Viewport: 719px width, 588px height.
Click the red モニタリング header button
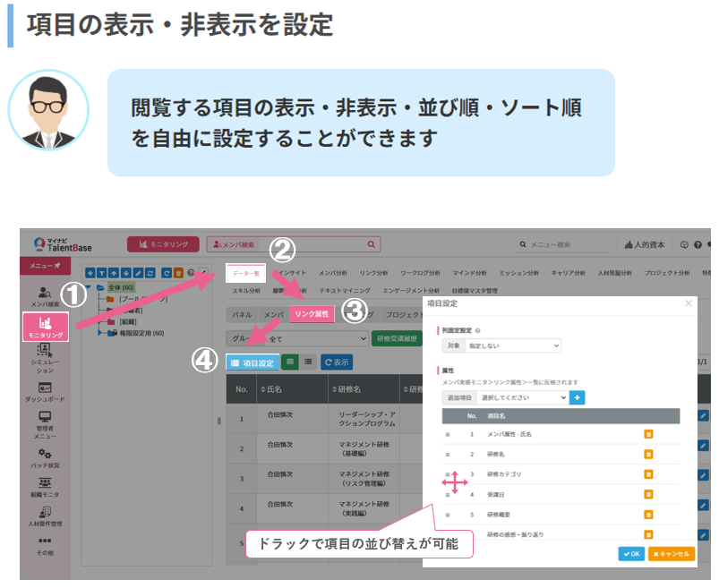pyautogui.click(x=163, y=244)
